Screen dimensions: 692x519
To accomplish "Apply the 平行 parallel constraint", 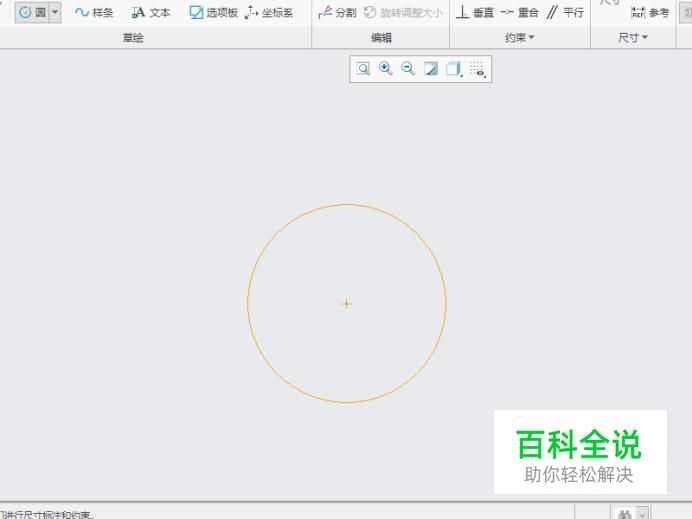I will point(565,12).
